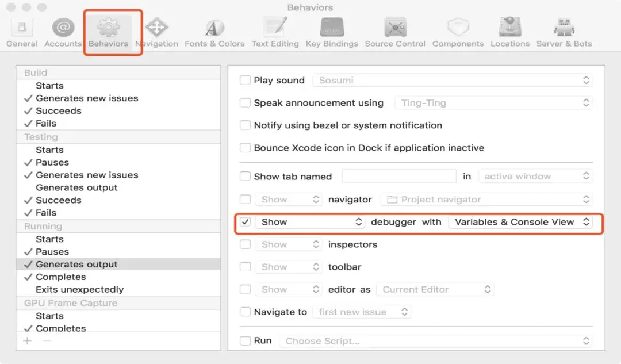Open Text Editing preferences
This screenshot has width=621, height=364.
coord(275,33)
